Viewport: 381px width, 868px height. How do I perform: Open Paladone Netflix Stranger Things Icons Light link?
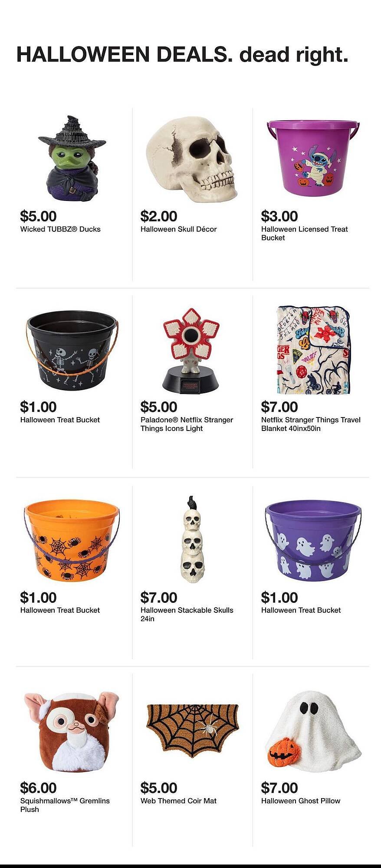point(187,424)
